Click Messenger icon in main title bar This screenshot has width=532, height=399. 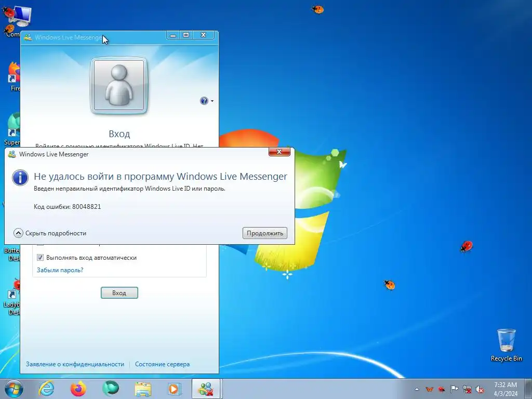(x=28, y=37)
